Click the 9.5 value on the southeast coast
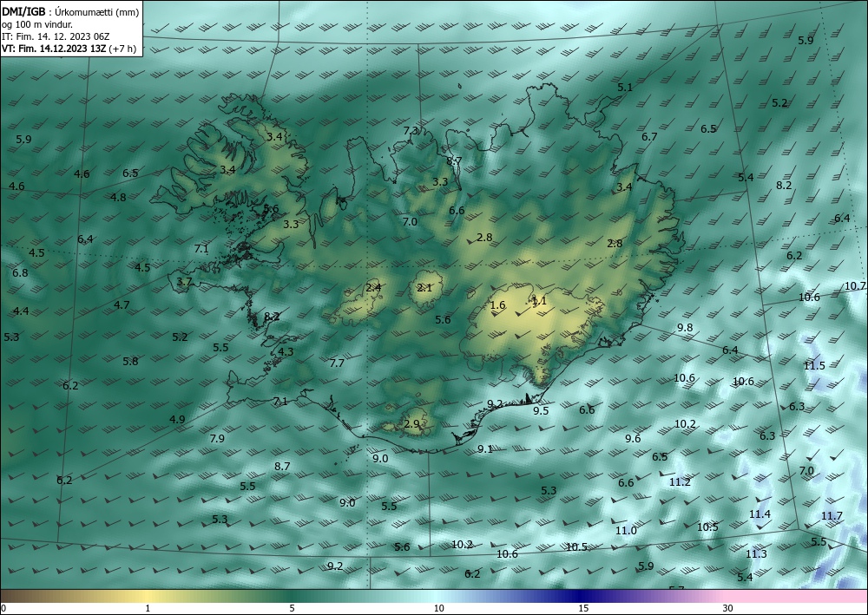This screenshot has height=615, width=868. 541,410
